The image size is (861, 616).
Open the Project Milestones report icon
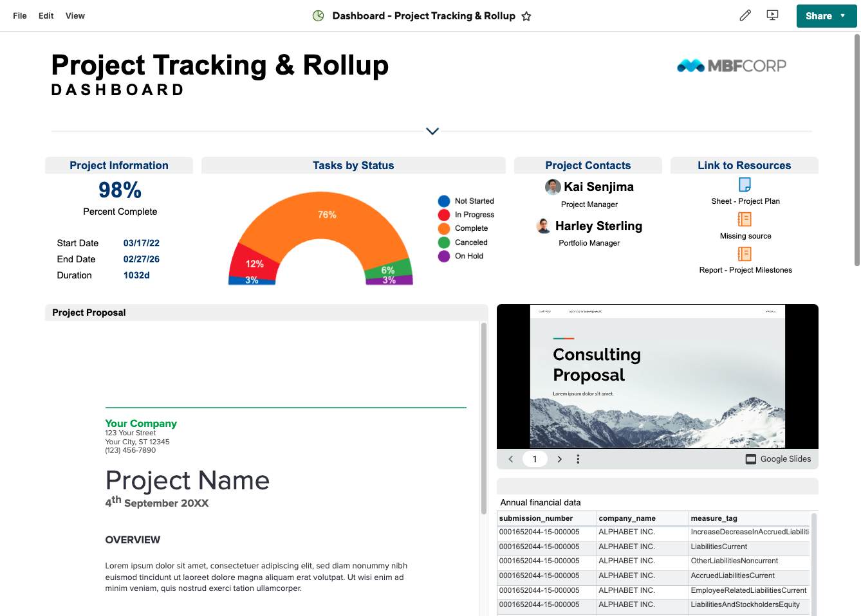pos(745,254)
